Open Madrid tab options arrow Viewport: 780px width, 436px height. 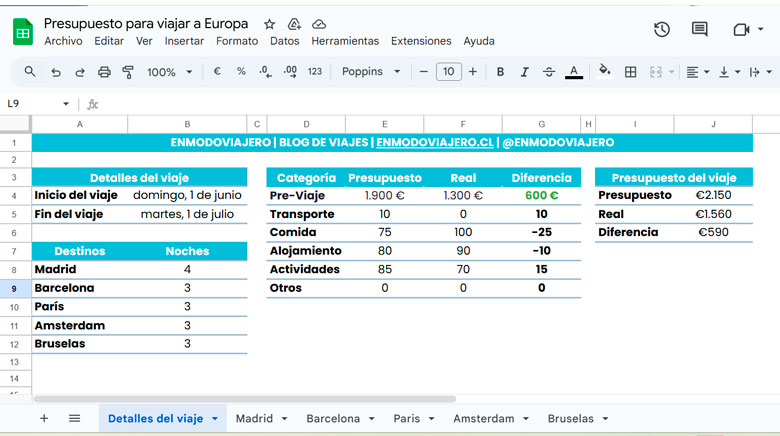tap(285, 419)
